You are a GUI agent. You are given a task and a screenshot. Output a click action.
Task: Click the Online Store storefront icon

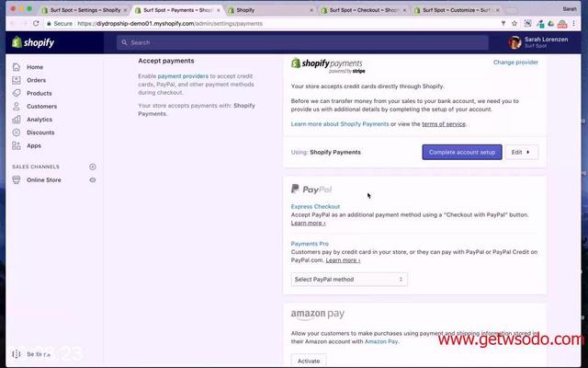17,180
